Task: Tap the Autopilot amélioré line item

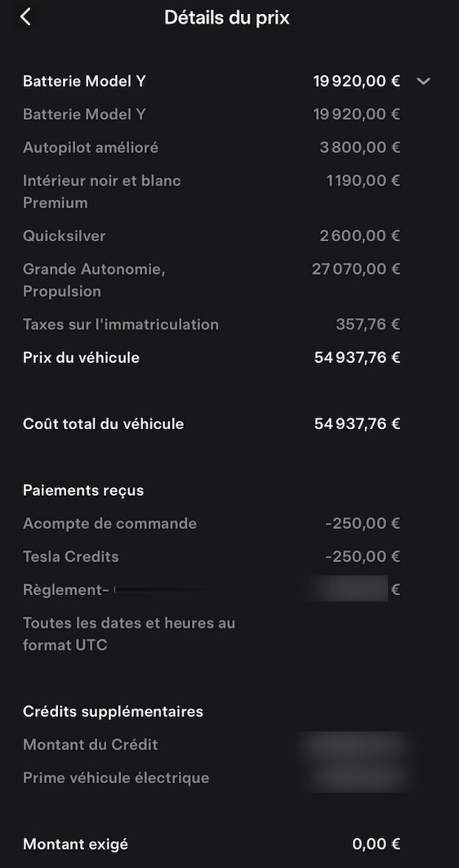Action: click(212, 148)
